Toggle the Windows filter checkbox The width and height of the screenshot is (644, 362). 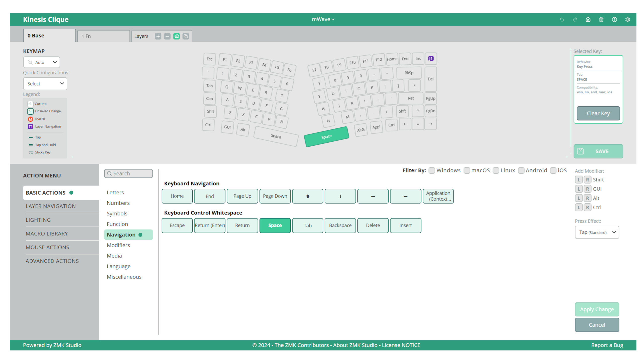click(x=432, y=170)
